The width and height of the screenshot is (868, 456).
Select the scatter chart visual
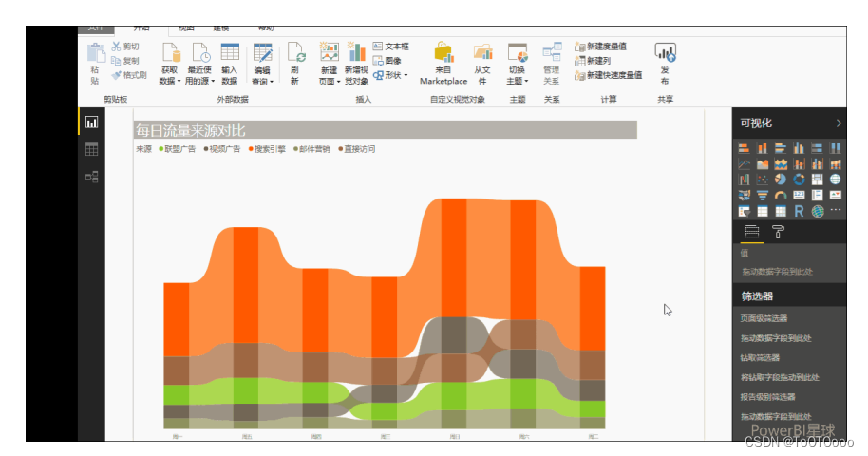pos(763,180)
